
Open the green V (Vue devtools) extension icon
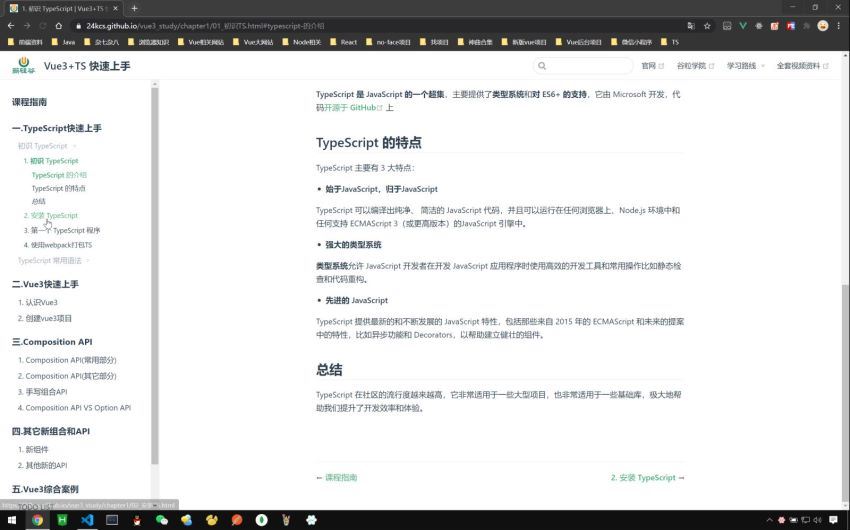(743, 25)
